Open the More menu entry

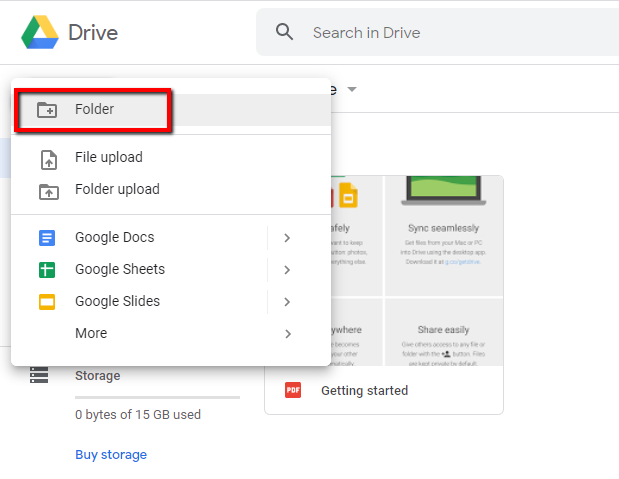tap(171, 334)
